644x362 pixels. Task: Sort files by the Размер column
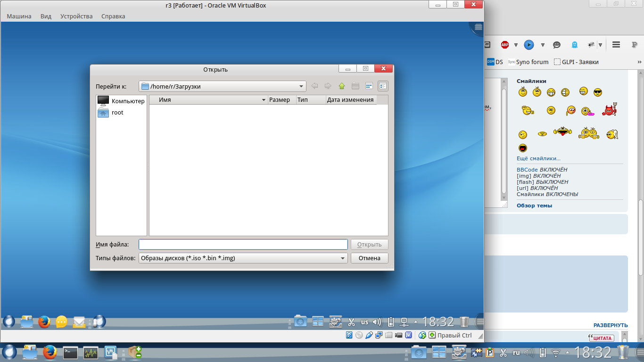[x=281, y=100]
